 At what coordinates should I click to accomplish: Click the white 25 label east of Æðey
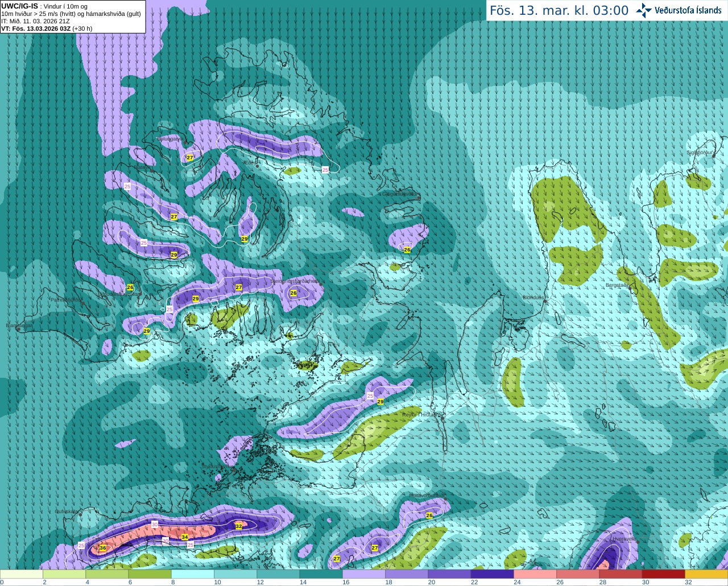tap(325, 170)
